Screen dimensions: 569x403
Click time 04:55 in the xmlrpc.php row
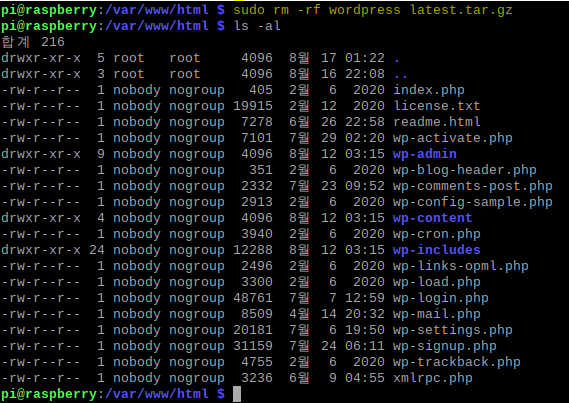click(365, 378)
